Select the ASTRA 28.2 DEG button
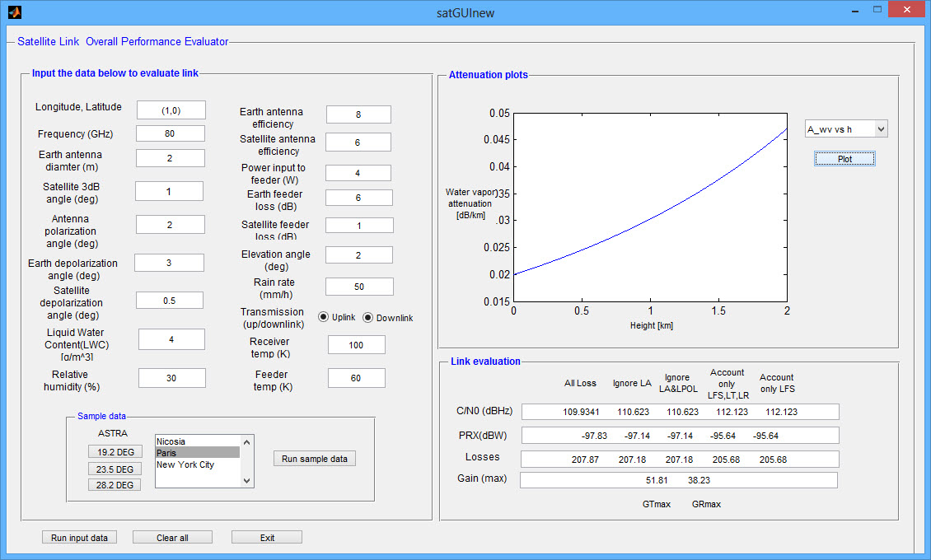Viewport: 931px width, 560px height. pos(115,485)
